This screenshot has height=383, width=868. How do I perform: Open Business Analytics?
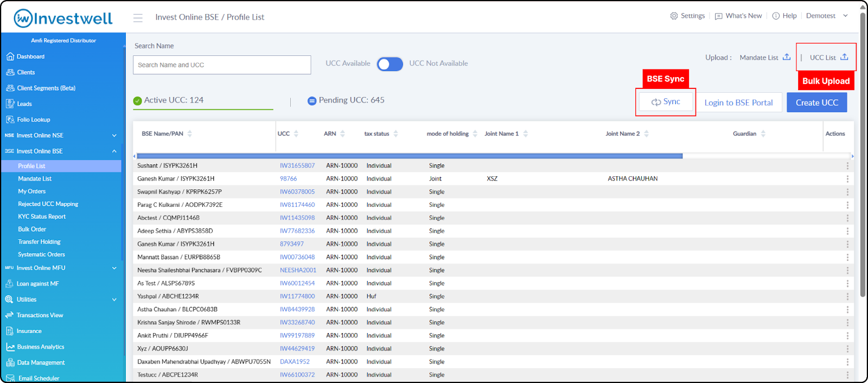[40, 347]
